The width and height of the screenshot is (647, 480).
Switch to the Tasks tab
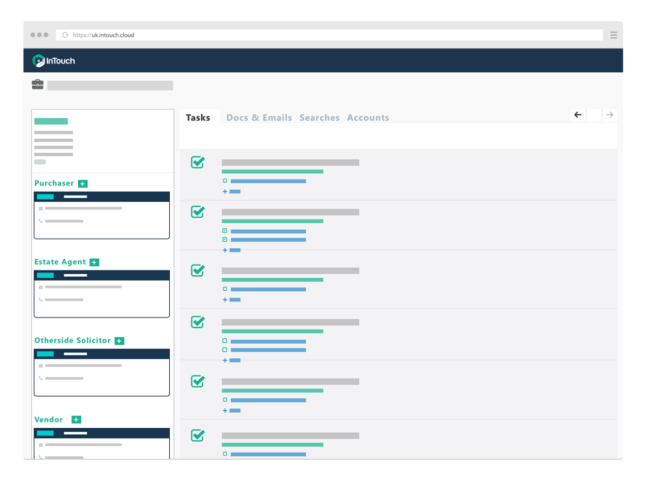point(198,118)
